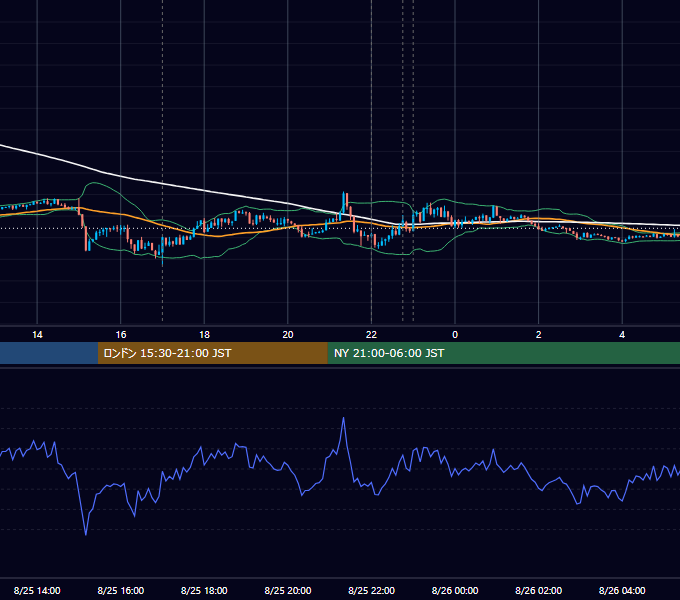Image resolution: width=680 pixels, height=600 pixels.
Task: Click the 8/25 22:00 label on indicator axis
Action: [x=372, y=590]
